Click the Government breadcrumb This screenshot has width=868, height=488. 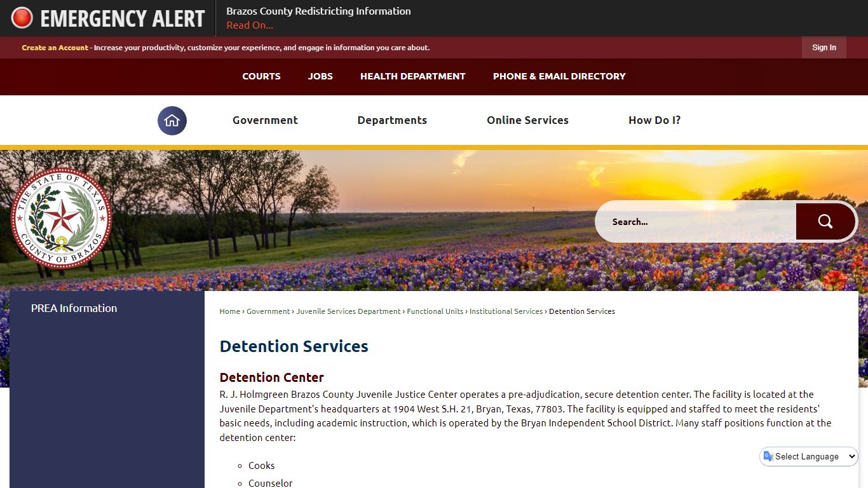click(268, 311)
